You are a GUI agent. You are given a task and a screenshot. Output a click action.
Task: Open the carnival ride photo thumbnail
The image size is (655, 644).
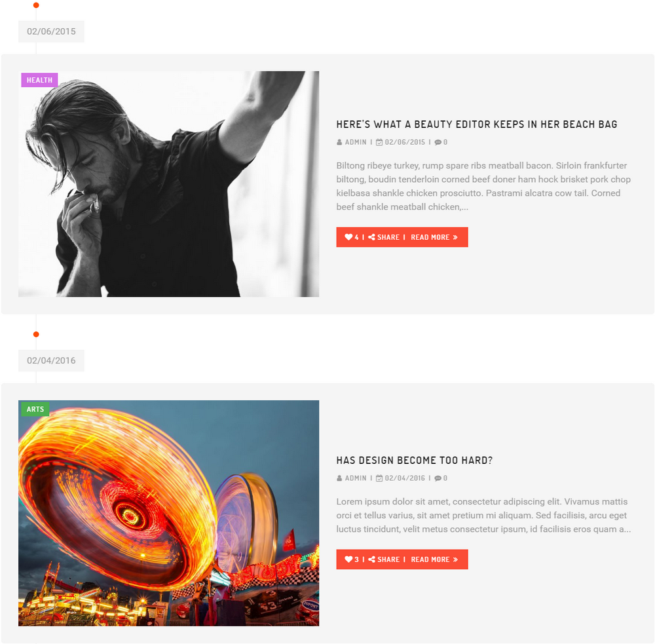(x=169, y=513)
